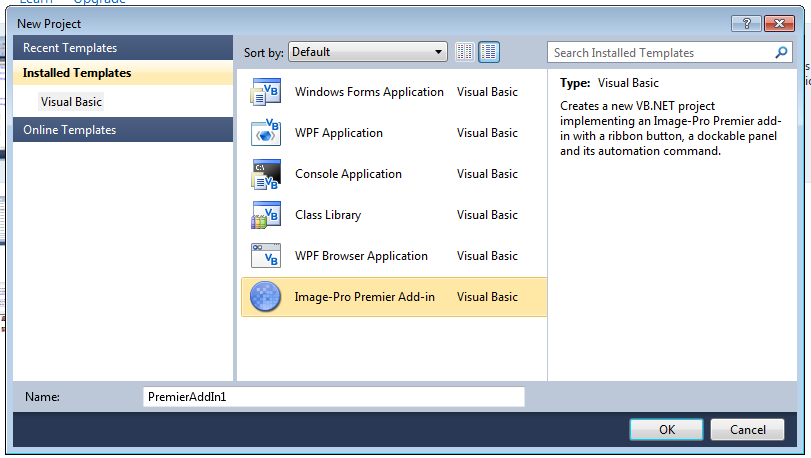
Task: Click the WPF Browser Application template icon
Action: point(265,255)
